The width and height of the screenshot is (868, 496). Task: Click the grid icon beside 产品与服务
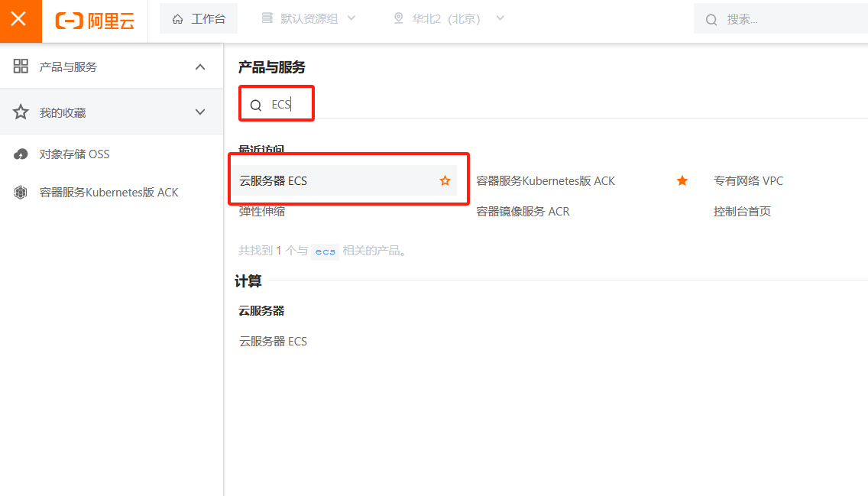coord(21,66)
